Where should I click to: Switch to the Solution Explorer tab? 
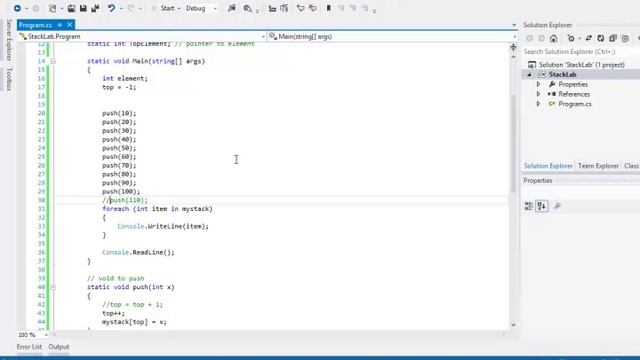pos(548,166)
